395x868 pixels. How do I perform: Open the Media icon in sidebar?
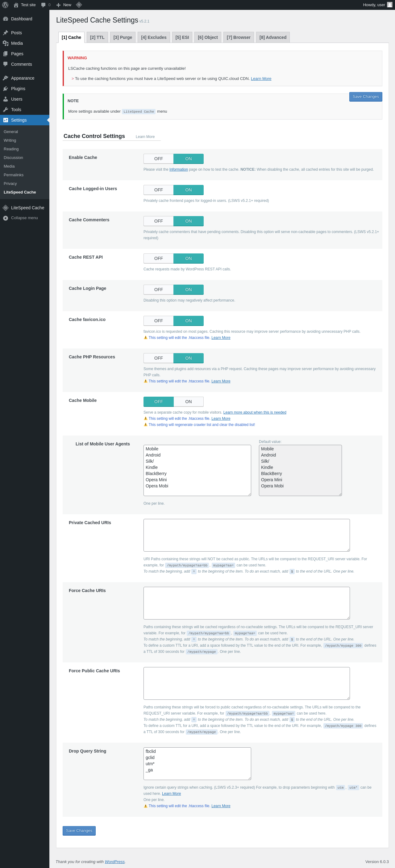(x=5, y=43)
